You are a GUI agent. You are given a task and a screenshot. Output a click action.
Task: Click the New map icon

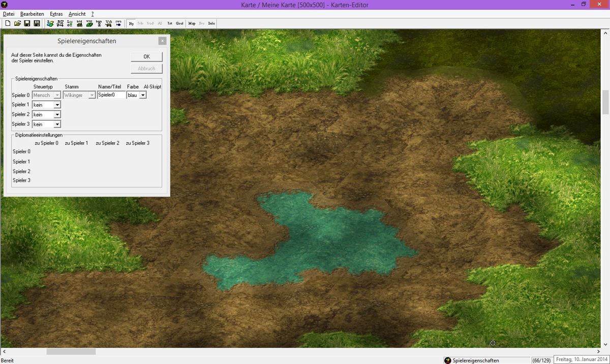(8, 23)
